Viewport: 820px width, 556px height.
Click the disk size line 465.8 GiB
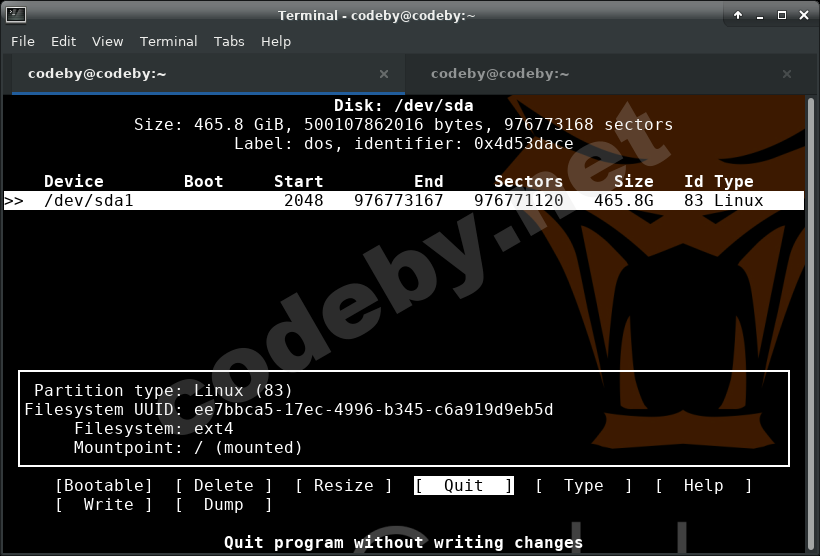(x=404, y=124)
